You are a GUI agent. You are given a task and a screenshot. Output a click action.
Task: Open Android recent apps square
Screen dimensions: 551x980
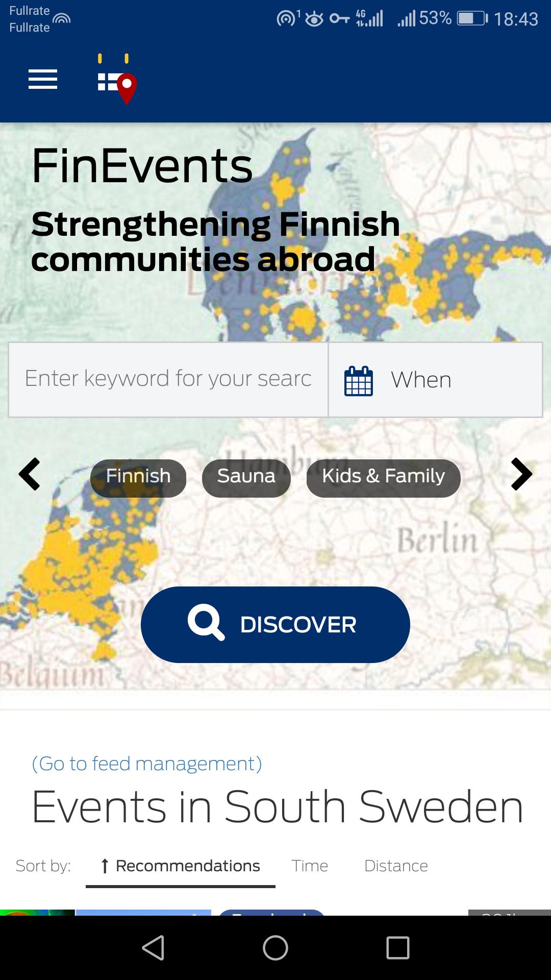tap(398, 948)
